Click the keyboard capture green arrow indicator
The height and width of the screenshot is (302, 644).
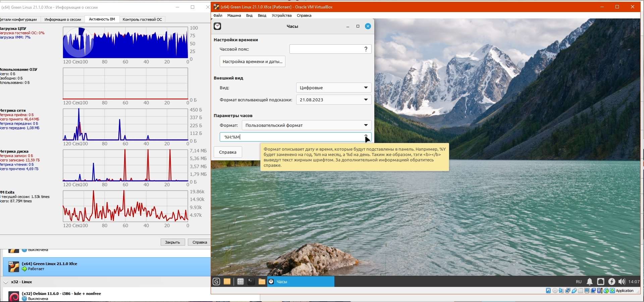pos(612,291)
